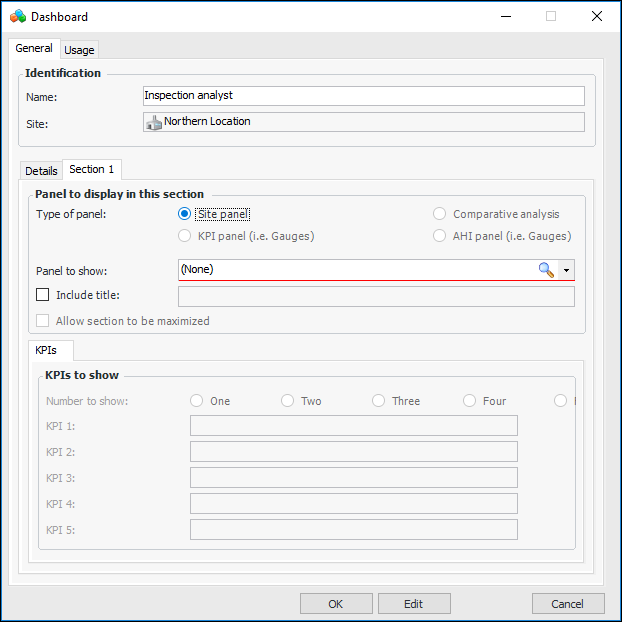
Task: Click the Name field with Inspection analyst
Action: (363, 96)
